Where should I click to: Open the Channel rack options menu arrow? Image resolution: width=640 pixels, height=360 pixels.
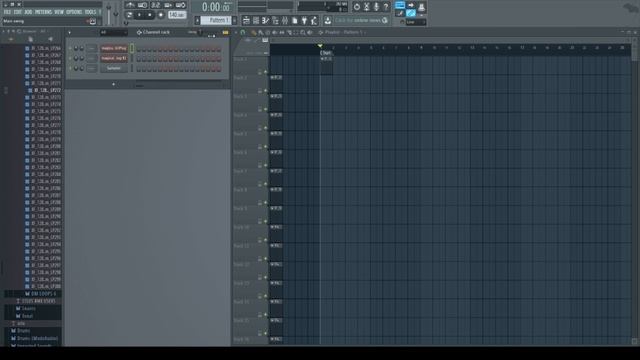(x=69, y=32)
